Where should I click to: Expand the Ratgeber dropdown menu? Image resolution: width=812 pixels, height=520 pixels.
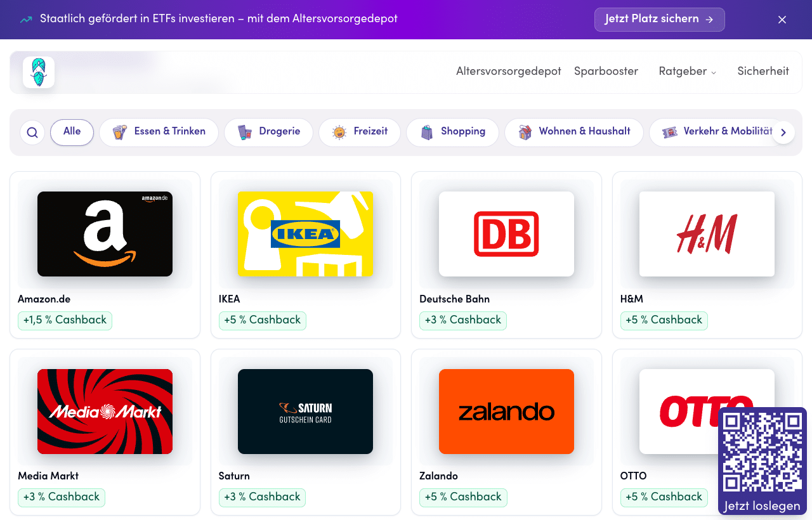(688, 72)
